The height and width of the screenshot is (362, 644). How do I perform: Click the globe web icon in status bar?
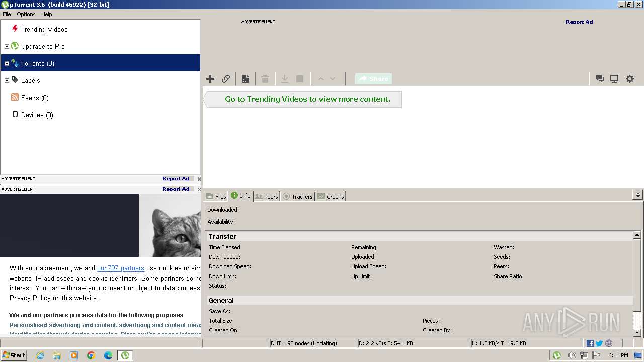609,343
